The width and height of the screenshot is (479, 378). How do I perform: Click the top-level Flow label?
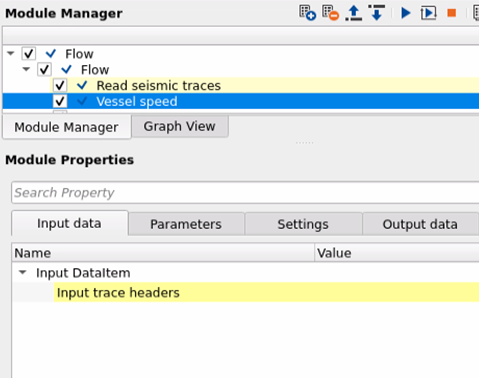tap(79, 54)
